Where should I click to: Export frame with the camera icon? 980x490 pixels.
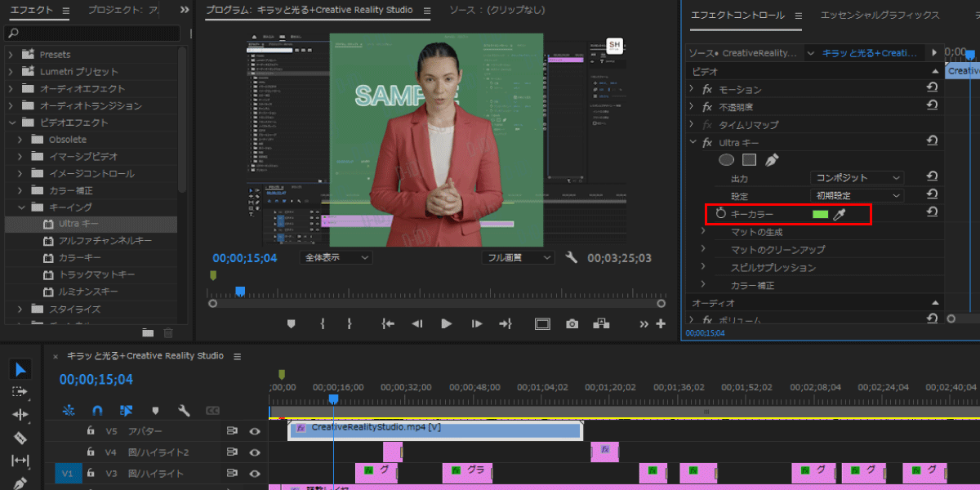click(572, 324)
